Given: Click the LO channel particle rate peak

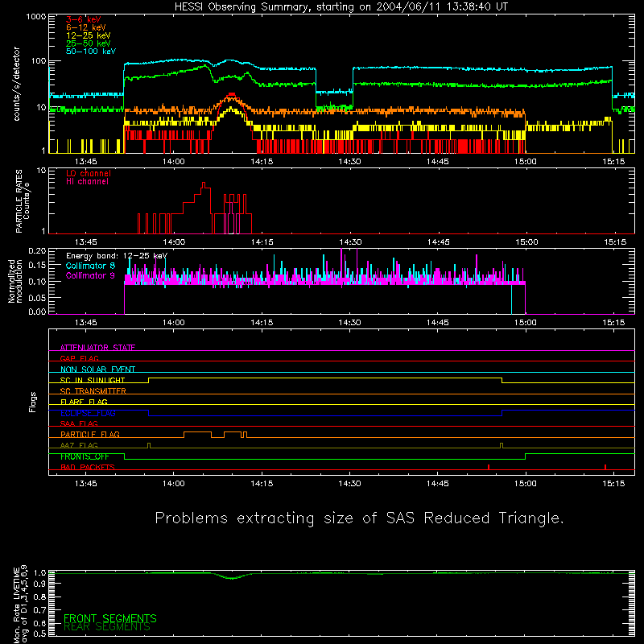Looking at the screenshot, I should 204,184.
